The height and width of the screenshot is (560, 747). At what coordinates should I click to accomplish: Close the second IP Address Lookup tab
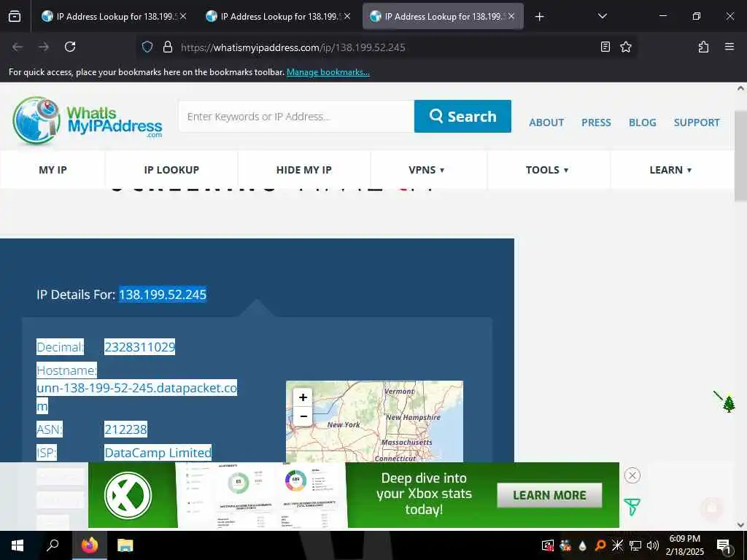click(x=347, y=16)
